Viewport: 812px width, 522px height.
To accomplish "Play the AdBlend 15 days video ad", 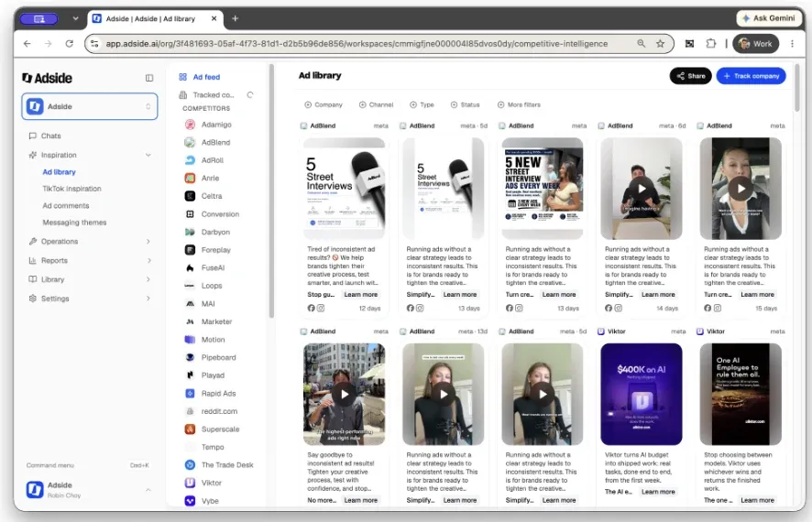I will [x=741, y=189].
